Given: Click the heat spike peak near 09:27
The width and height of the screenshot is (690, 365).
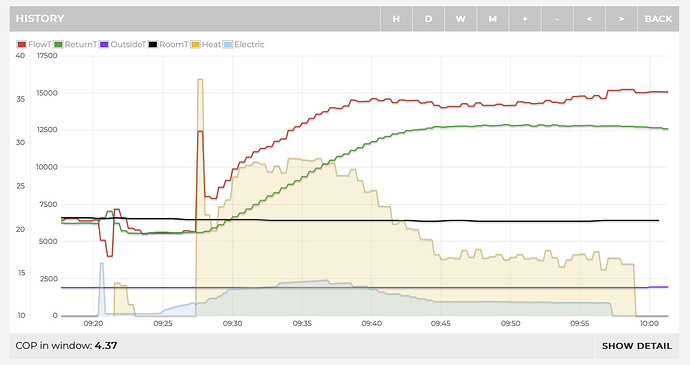Looking at the screenshot, I should coord(200,80).
